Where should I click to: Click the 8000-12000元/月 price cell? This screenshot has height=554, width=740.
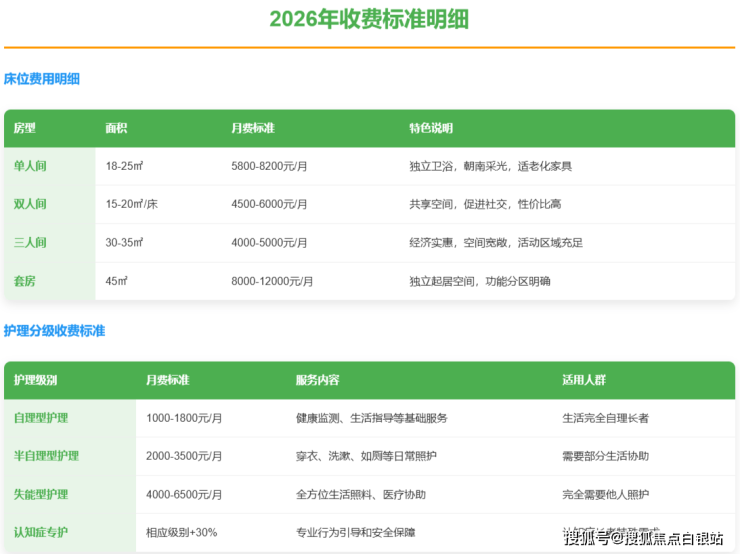tap(272, 281)
